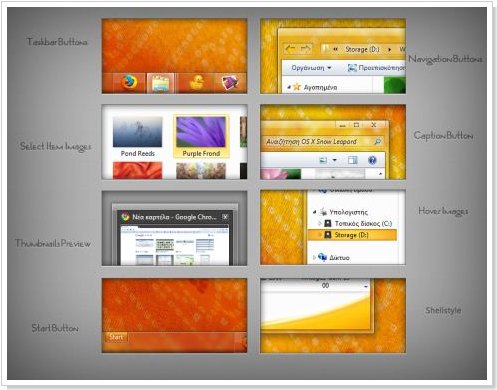Click the change view icon
The width and height of the screenshot is (497, 390).
pyautogui.click(x=323, y=160)
